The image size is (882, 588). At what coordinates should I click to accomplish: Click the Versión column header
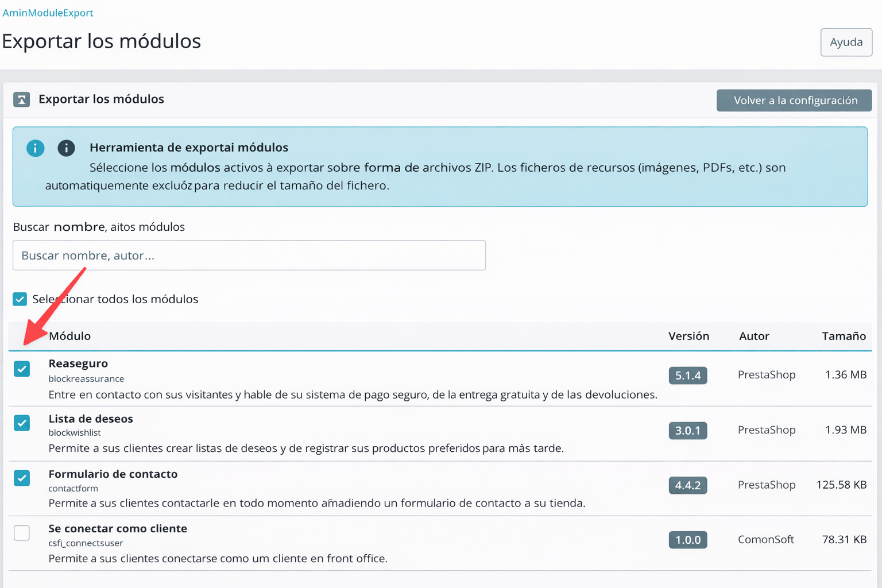688,336
